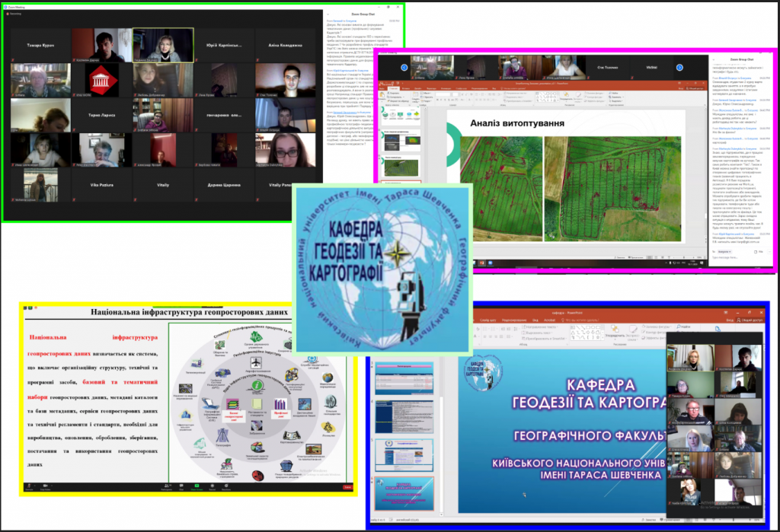
Task: Click the File button in pink Zoom chat
Action: click(x=759, y=252)
